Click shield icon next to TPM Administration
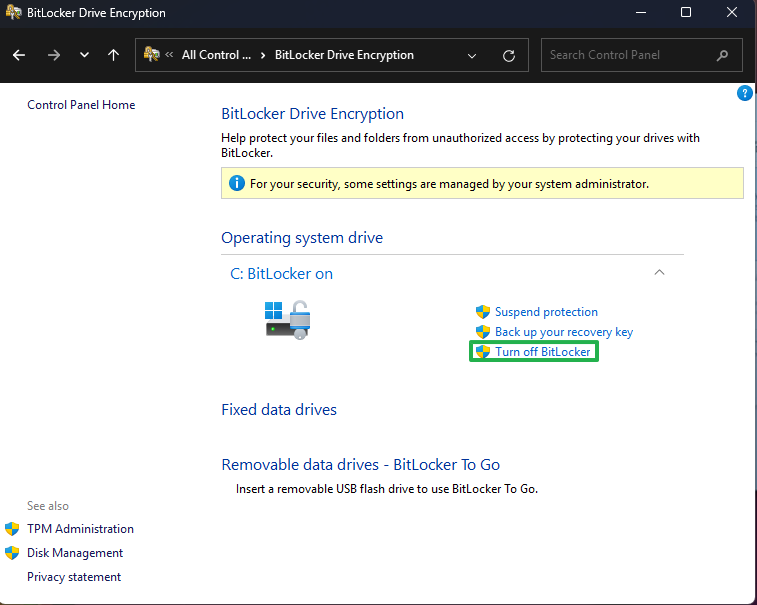Screen dimensions: 757x605 (x=12, y=529)
